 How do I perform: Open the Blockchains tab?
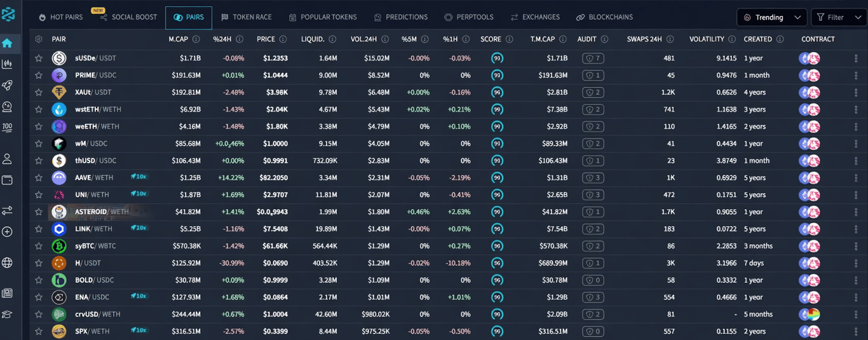[x=603, y=17]
